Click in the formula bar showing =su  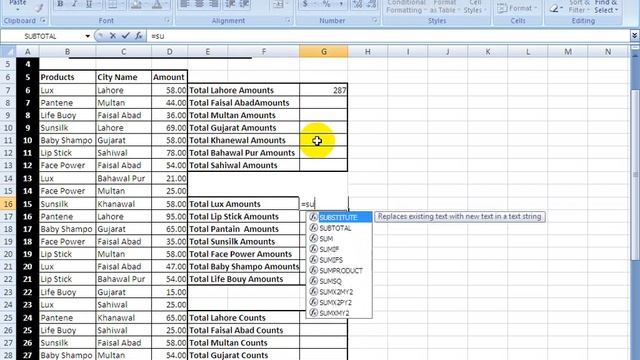[388, 36]
